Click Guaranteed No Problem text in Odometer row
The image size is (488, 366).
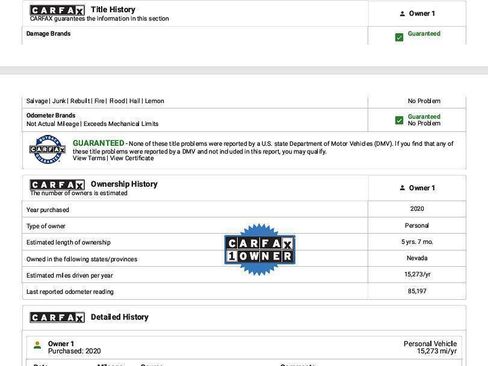(x=424, y=120)
